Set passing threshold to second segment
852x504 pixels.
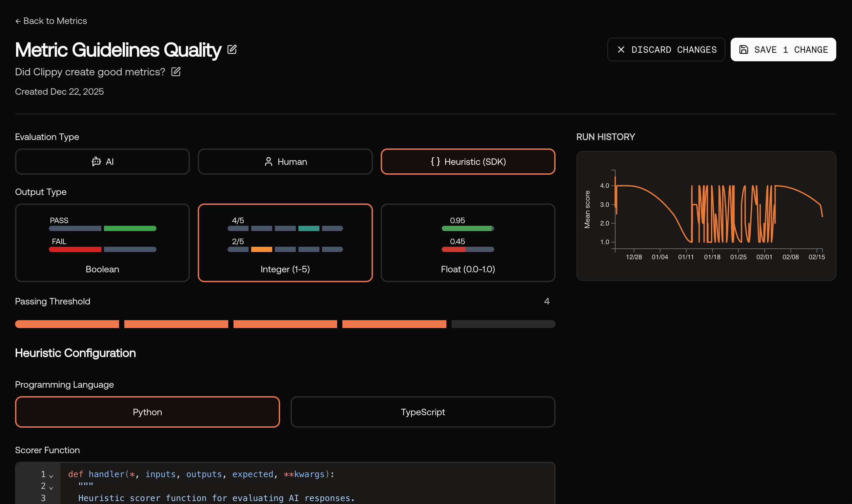[x=176, y=324]
